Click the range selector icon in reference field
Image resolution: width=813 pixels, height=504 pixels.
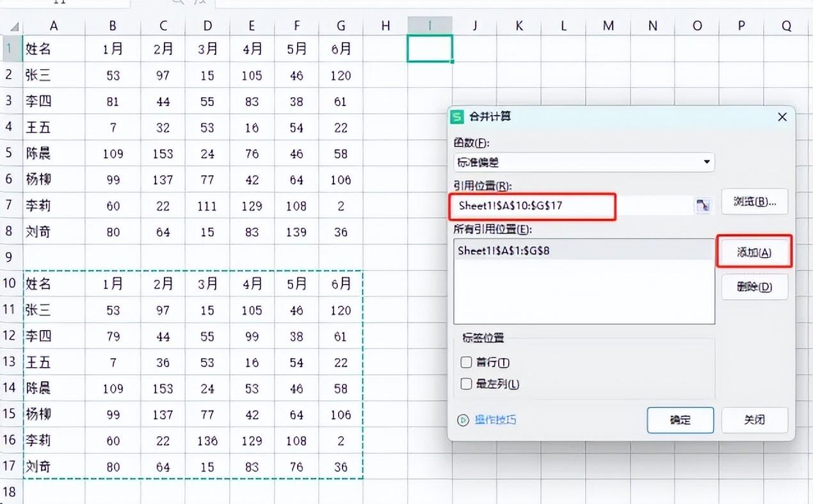(703, 205)
